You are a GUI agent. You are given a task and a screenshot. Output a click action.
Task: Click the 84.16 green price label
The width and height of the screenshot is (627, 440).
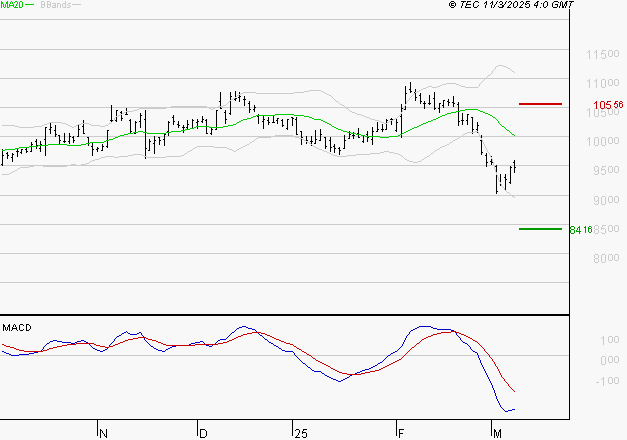click(x=581, y=230)
